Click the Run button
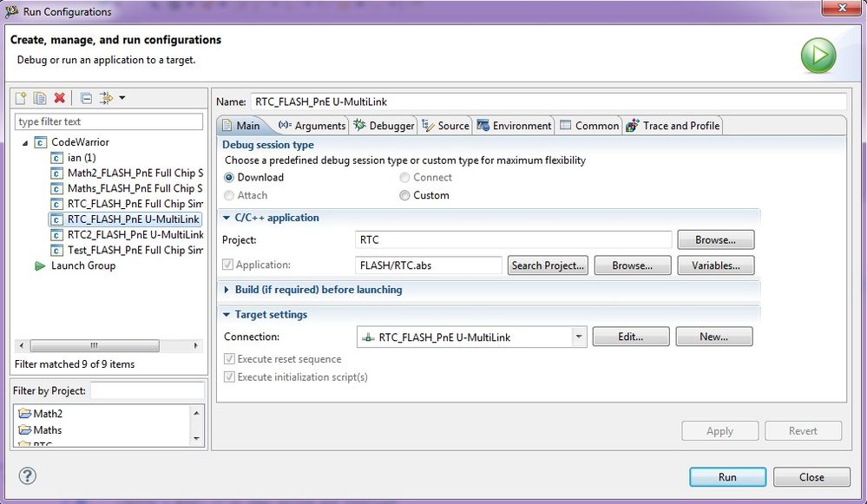867x504 pixels. pos(727,476)
